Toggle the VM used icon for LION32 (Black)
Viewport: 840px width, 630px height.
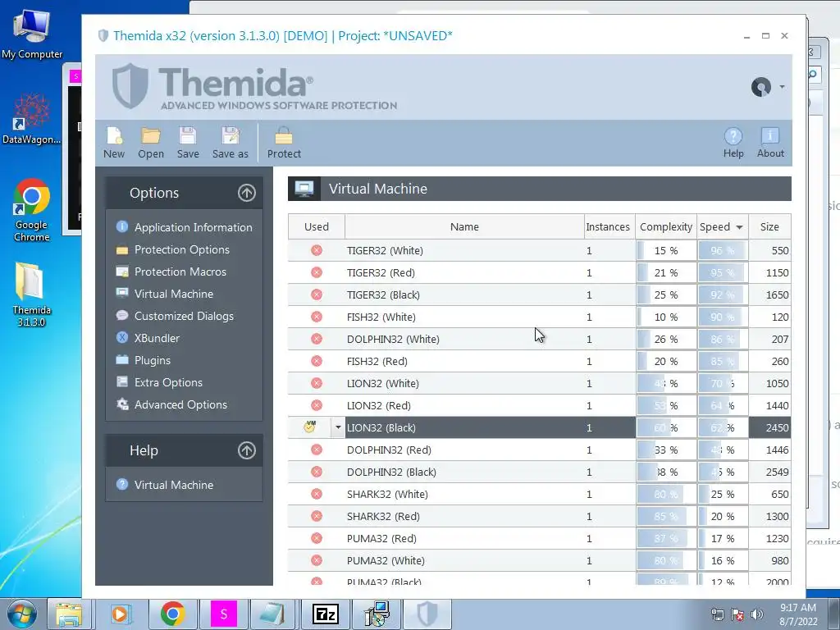tap(309, 427)
